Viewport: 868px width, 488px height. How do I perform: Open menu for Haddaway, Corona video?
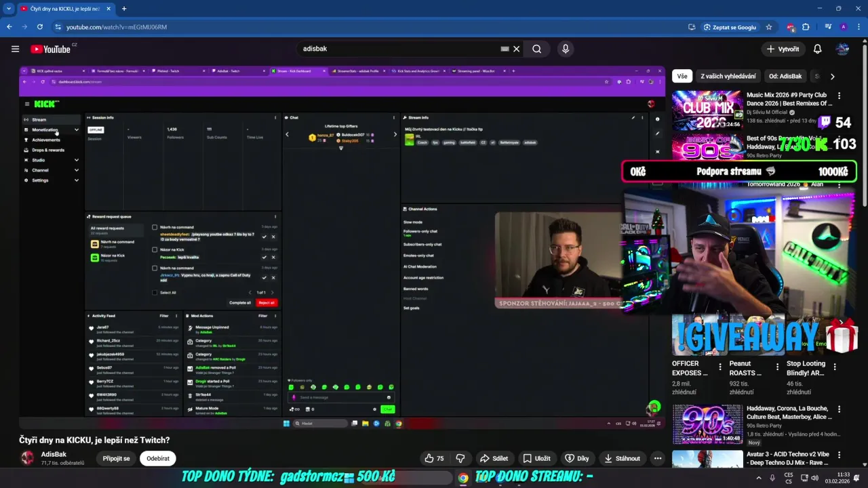(x=839, y=409)
